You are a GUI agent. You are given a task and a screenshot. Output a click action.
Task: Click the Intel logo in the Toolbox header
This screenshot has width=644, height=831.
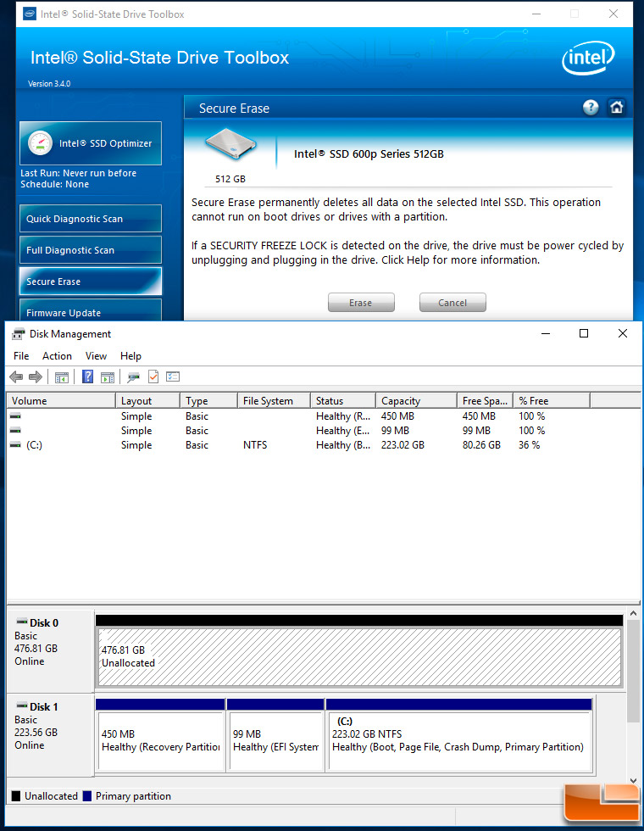pyautogui.click(x=588, y=58)
